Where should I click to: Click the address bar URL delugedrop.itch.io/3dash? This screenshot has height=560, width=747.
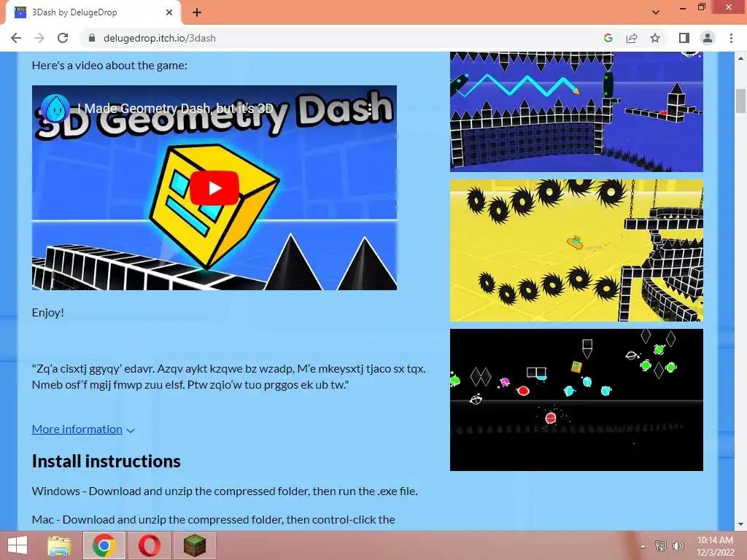[160, 38]
